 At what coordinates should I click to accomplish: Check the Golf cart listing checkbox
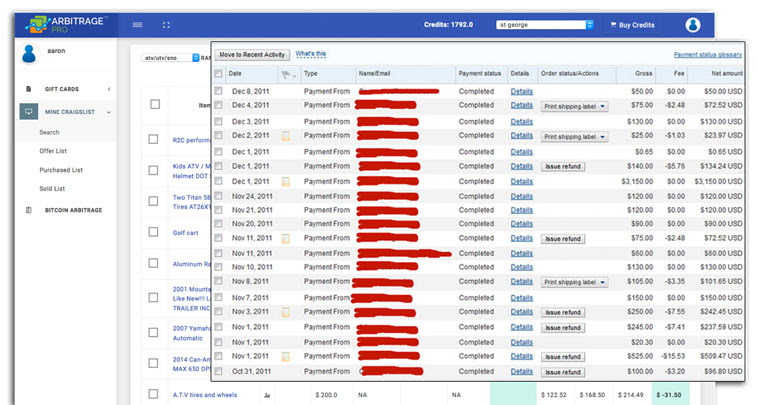[x=153, y=232]
